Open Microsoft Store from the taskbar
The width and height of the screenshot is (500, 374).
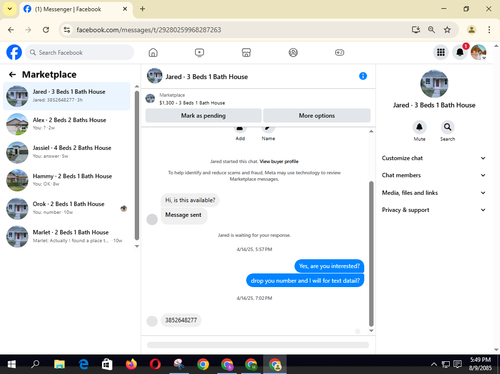(107, 364)
